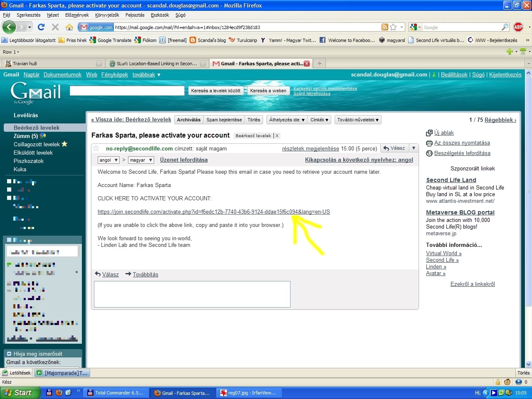Image resolution: width=532 pixels, height=399 pixels.
Task: Open the Row 1 dropdown
Action: point(11,52)
